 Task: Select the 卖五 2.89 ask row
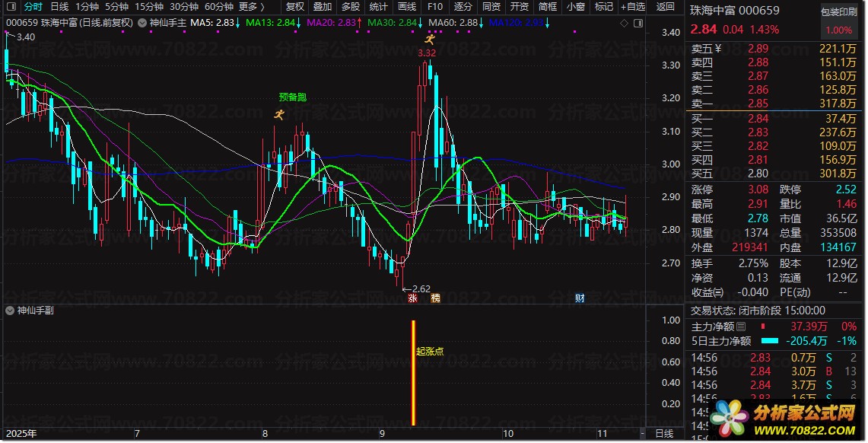(774, 49)
